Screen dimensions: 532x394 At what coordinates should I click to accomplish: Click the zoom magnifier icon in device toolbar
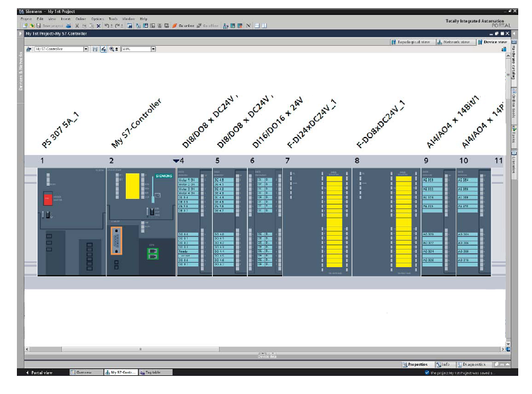(x=112, y=49)
